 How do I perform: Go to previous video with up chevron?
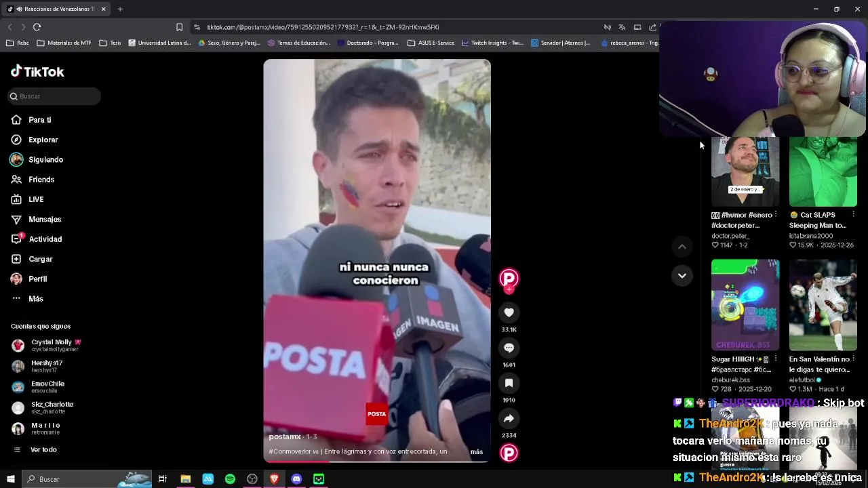(x=682, y=247)
